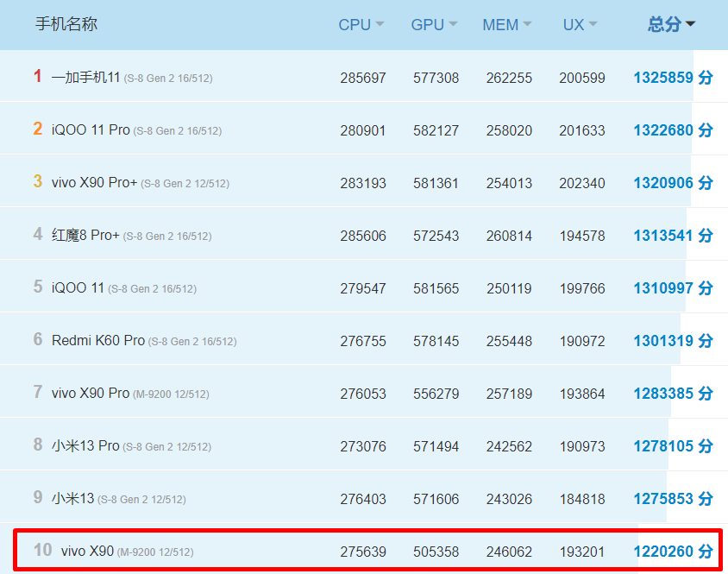Select CPU score 273076
The image size is (728, 574).
tap(363, 446)
